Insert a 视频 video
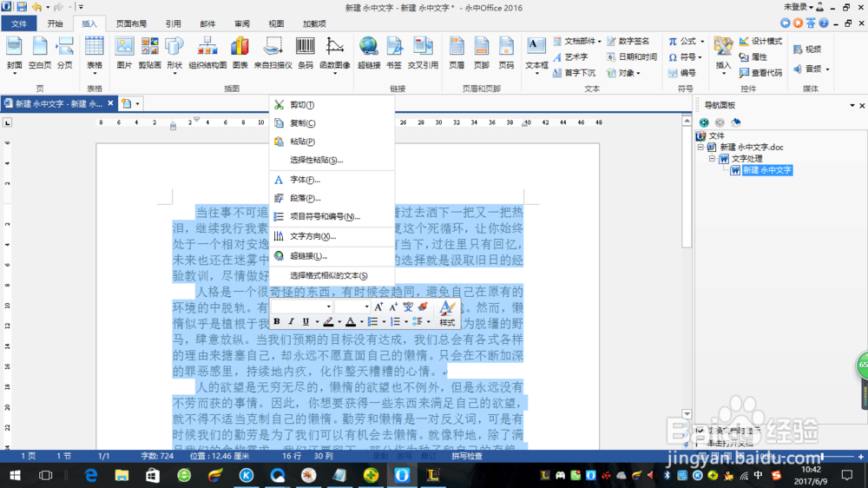The image size is (868, 488). (x=807, y=49)
